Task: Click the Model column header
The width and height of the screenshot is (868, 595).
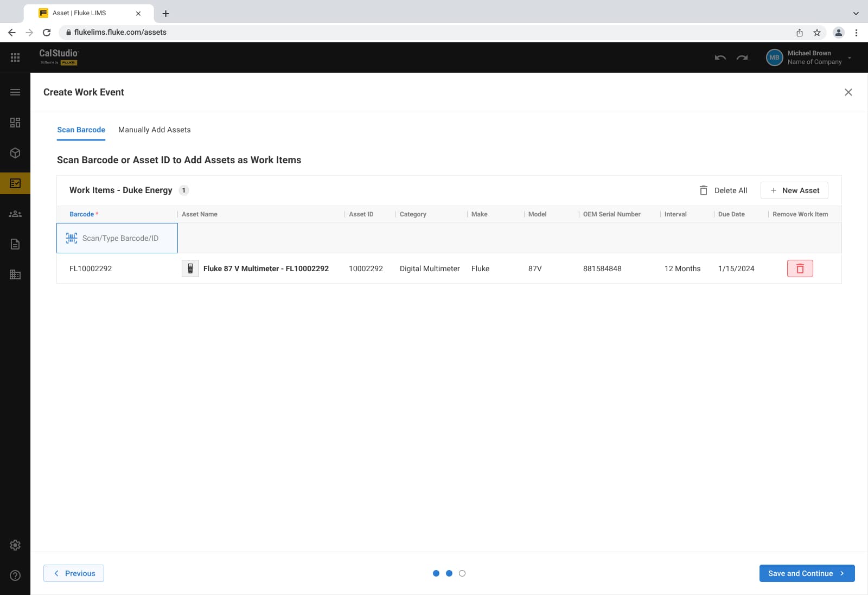Action: (x=538, y=214)
